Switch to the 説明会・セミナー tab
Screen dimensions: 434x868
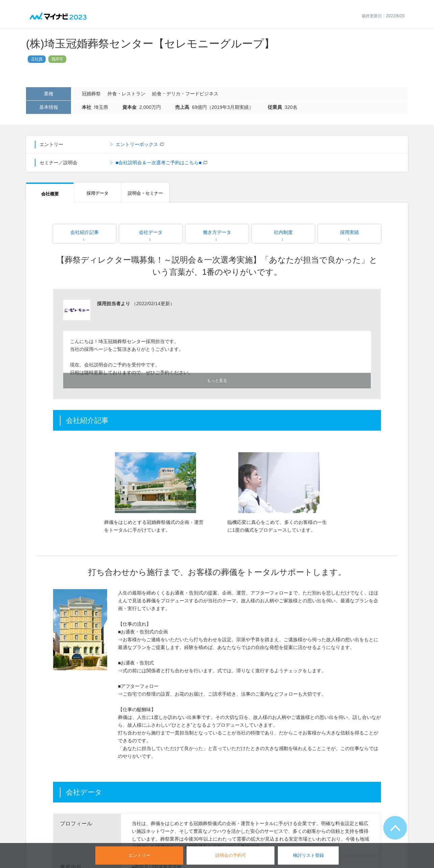(x=145, y=193)
